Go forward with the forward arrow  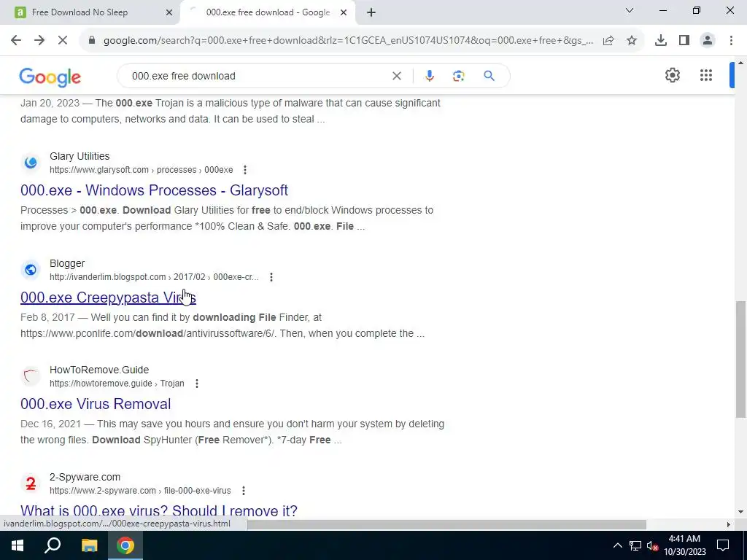point(39,41)
